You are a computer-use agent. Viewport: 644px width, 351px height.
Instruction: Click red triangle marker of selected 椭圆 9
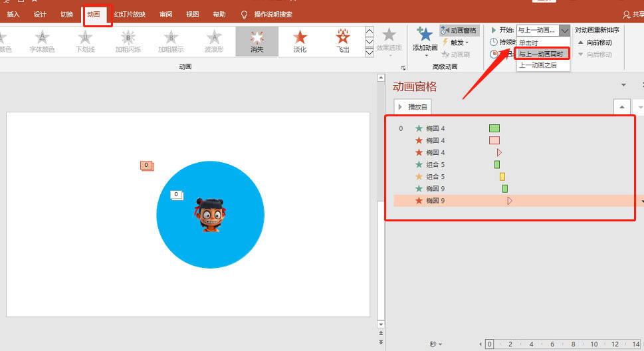pyautogui.click(x=510, y=201)
